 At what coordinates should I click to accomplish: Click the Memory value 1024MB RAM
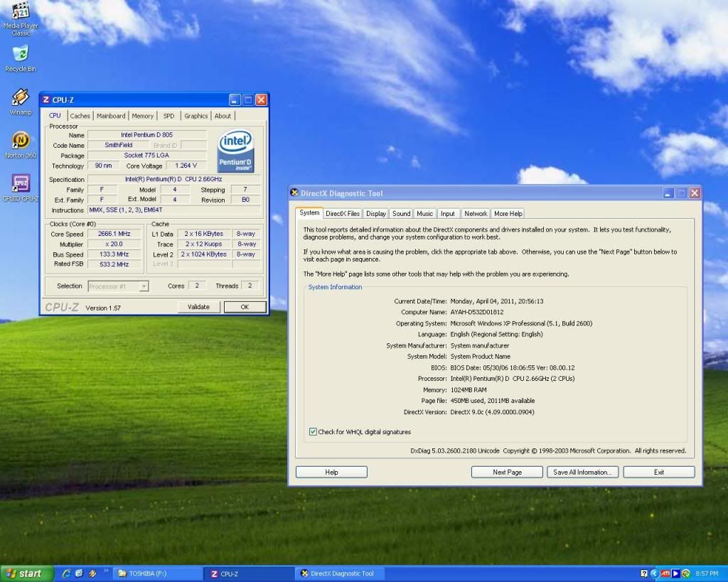coord(469,390)
